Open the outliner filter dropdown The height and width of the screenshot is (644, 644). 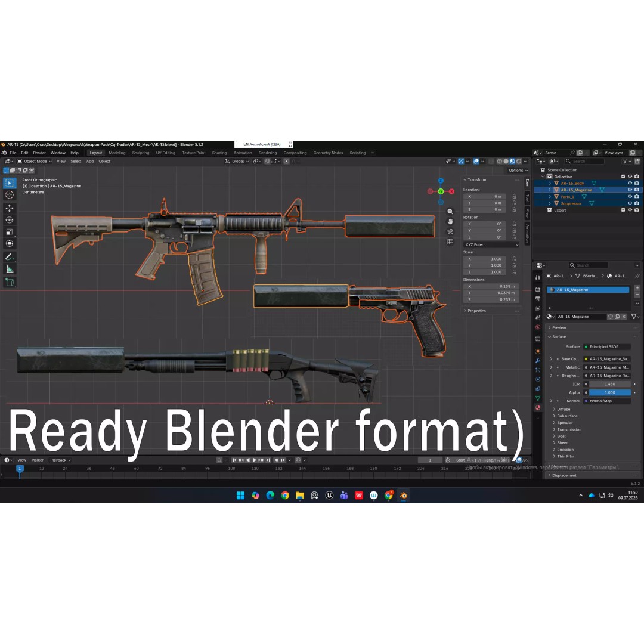[626, 162]
